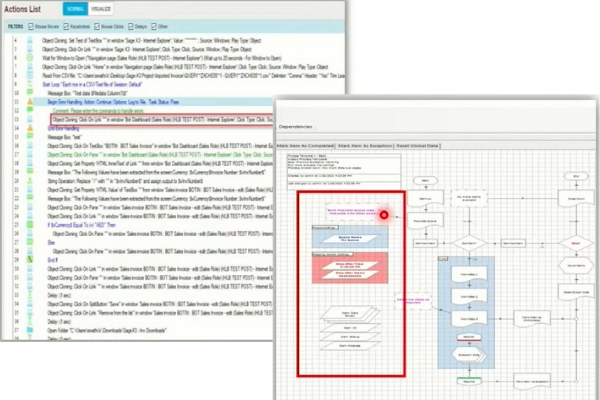The image size is (600, 400).
Task: Select the End Error Handling row
Action: 63,128
